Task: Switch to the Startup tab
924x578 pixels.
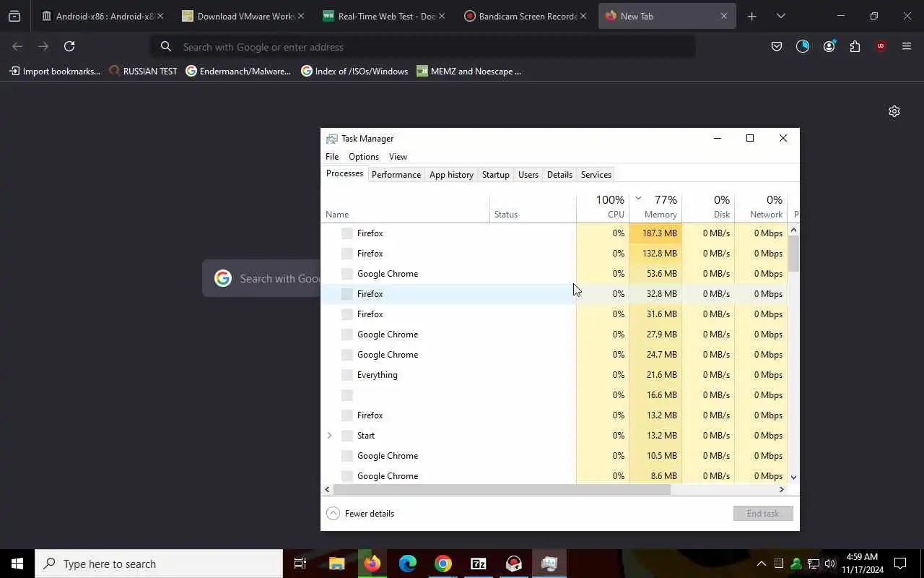Action: [x=496, y=175]
